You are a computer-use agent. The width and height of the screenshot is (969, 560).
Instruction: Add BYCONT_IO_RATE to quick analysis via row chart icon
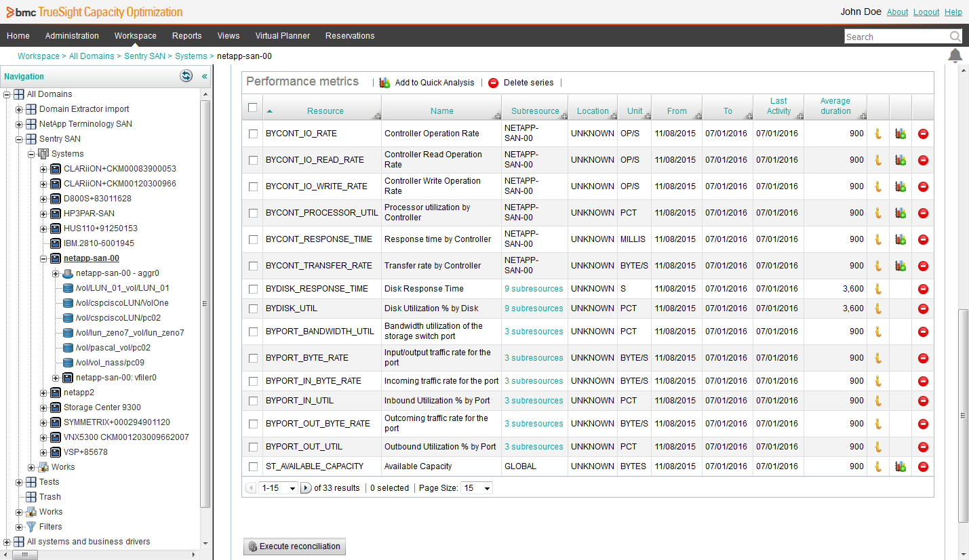(x=901, y=134)
